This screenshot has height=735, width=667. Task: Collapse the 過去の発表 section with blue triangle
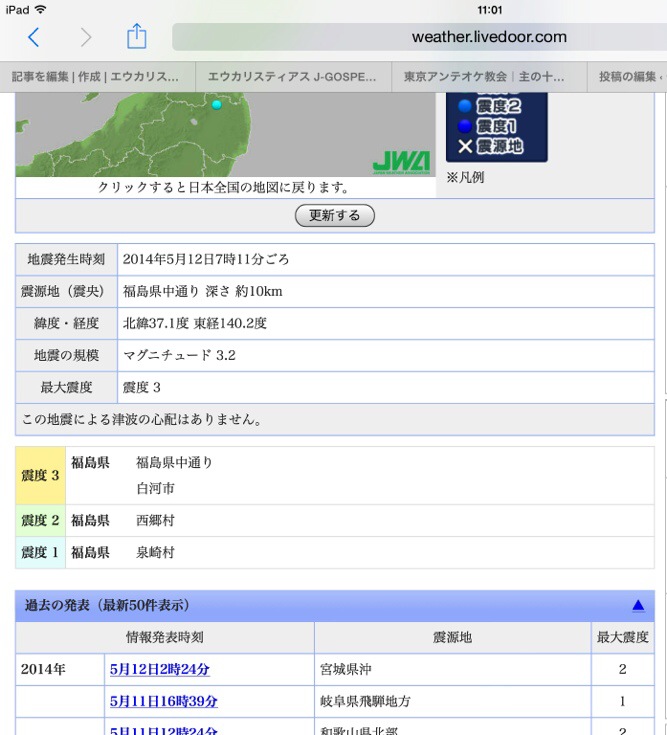637,605
